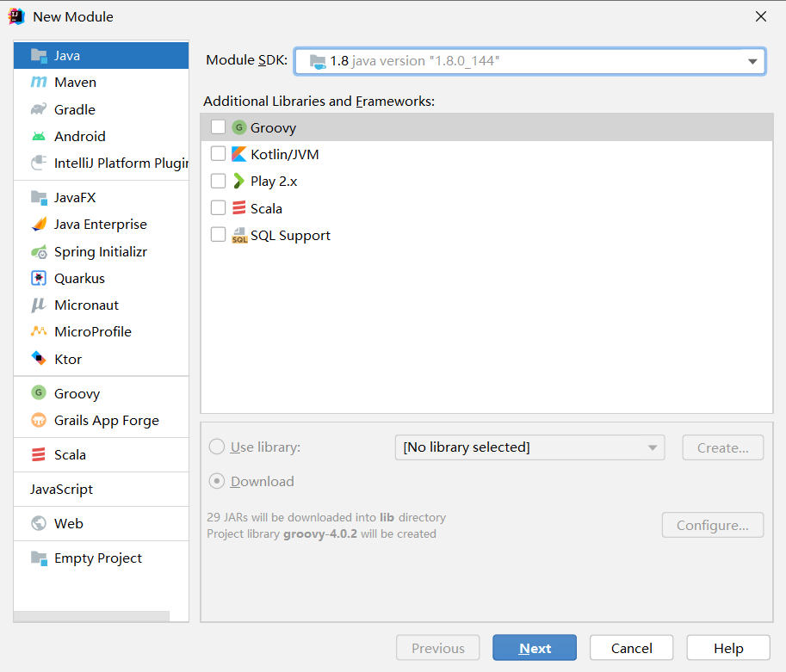Tick the Play 2.x checkbox
786x672 pixels.
click(x=218, y=181)
